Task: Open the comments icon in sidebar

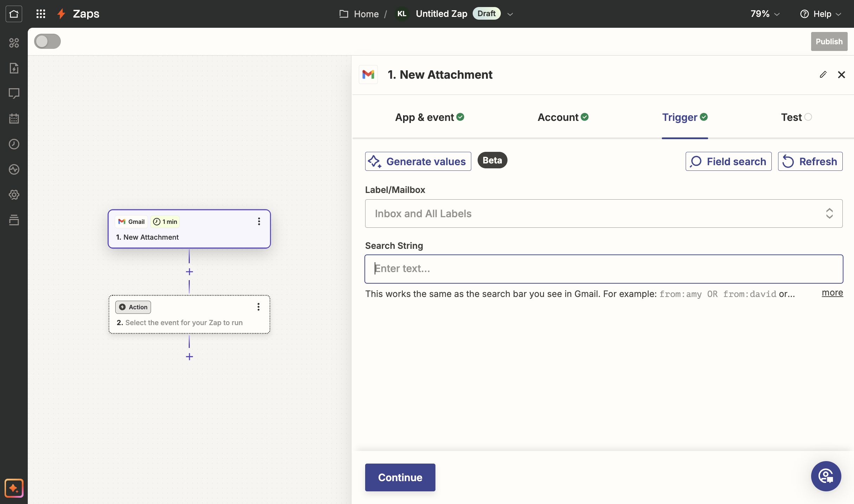Action: point(14,93)
